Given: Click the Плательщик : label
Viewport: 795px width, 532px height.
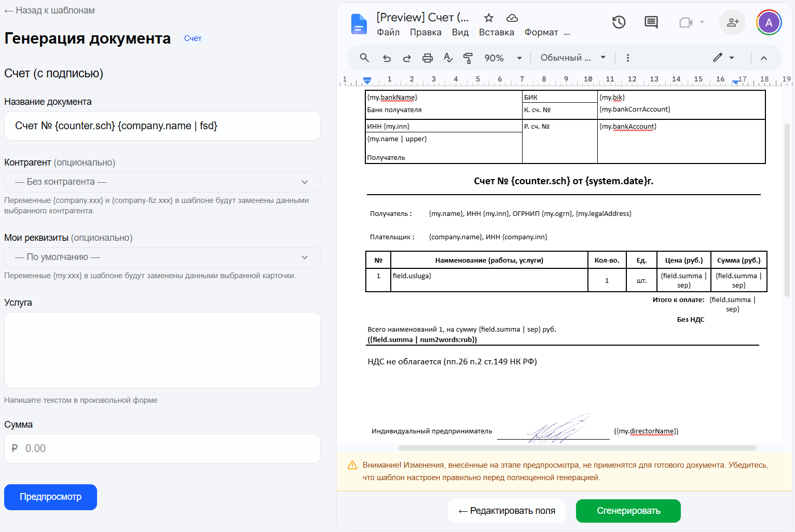Looking at the screenshot, I should (392, 237).
